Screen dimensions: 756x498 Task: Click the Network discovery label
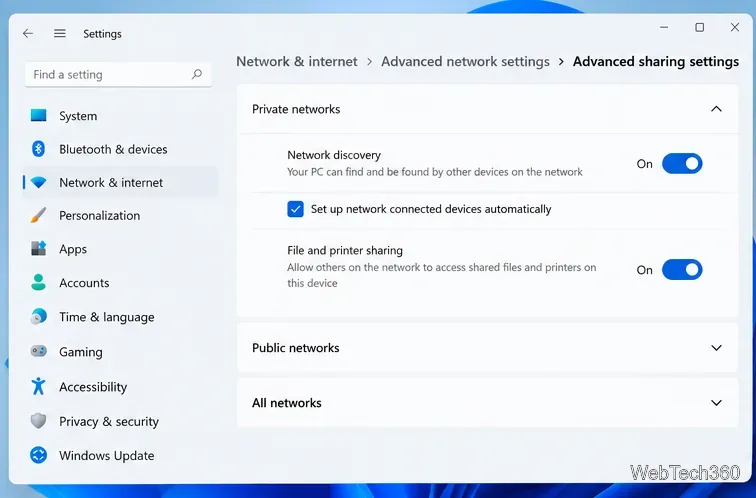(x=334, y=155)
